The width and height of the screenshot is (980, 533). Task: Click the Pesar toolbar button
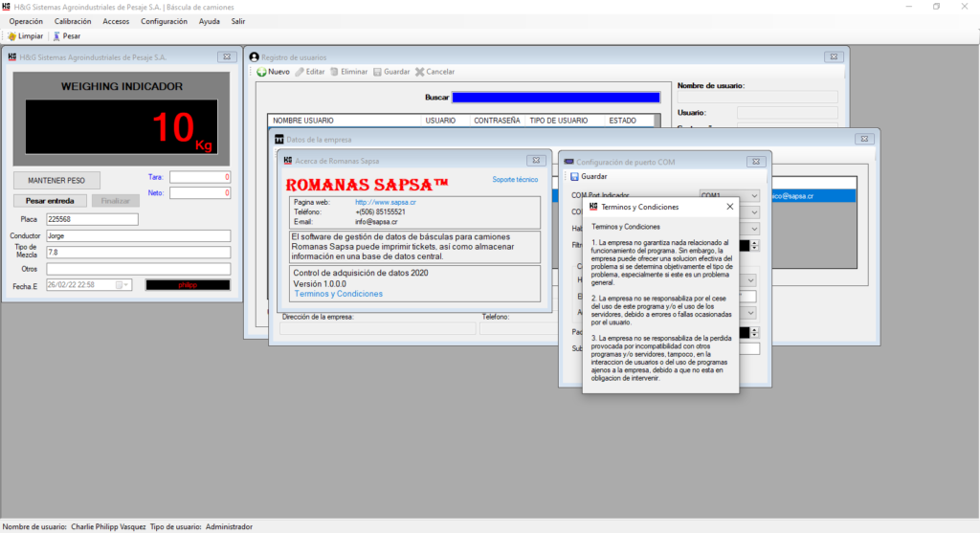[x=66, y=36]
